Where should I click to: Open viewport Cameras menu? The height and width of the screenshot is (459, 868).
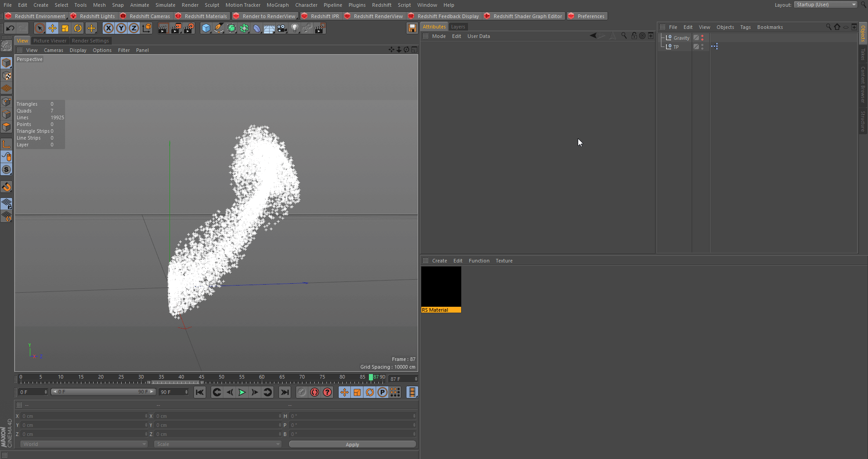(53, 50)
